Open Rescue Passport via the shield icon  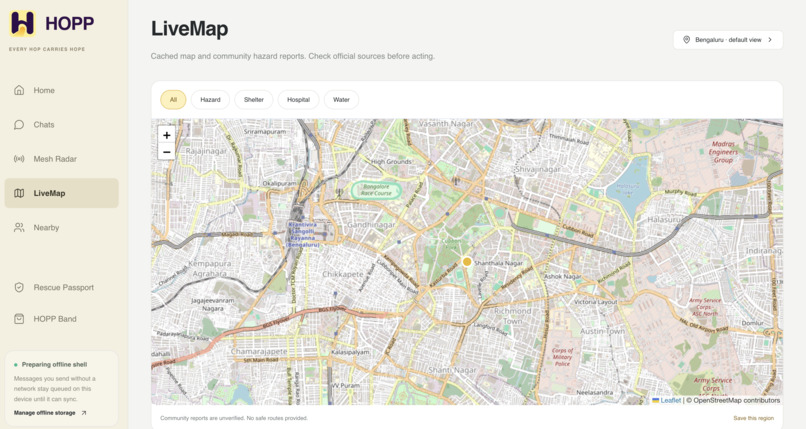click(x=19, y=287)
